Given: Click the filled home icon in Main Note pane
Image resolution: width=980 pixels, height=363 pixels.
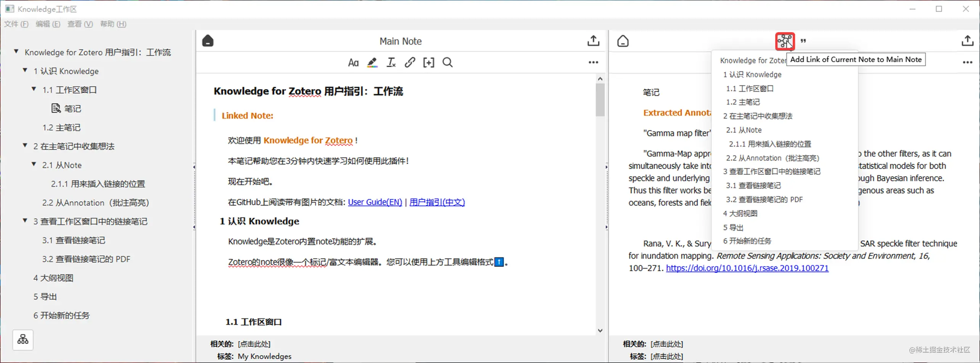Looking at the screenshot, I should tap(208, 41).
